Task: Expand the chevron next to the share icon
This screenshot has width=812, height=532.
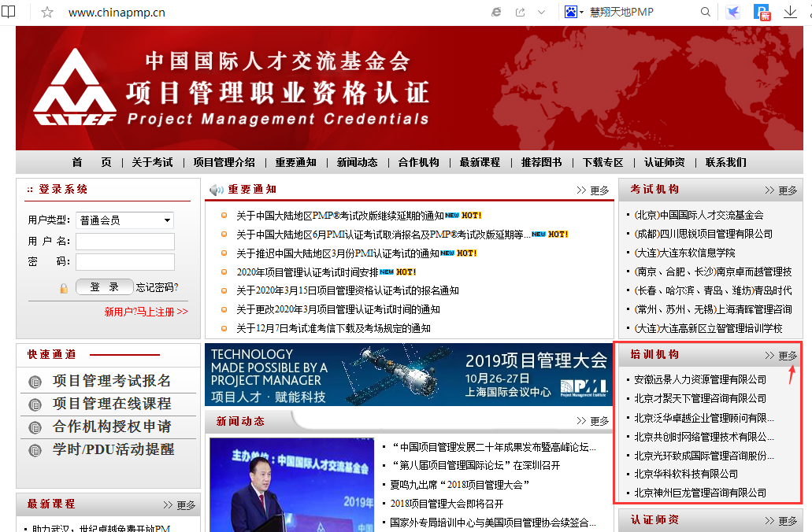Action: pos(541,12)
